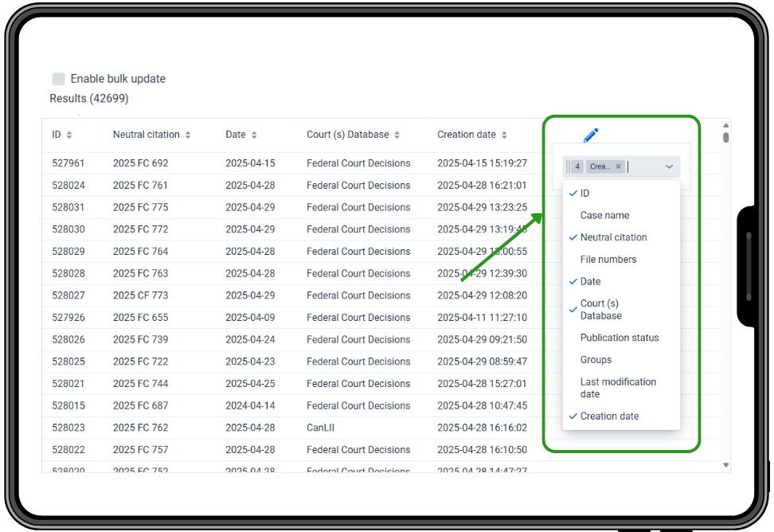Remove the Crea... tag with x

619,166
